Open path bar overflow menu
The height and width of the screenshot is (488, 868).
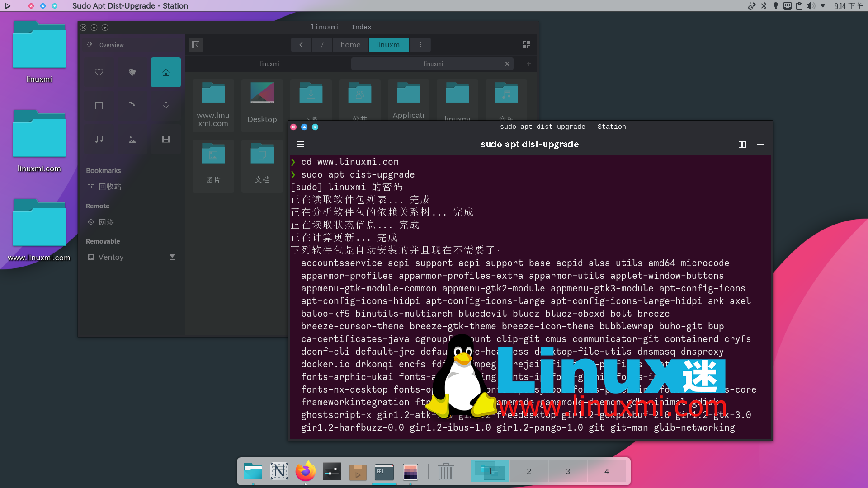coord(420,45)
